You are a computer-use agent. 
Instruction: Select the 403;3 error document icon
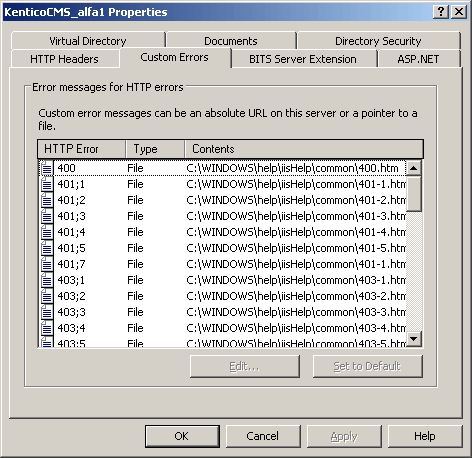coord(47,312)
